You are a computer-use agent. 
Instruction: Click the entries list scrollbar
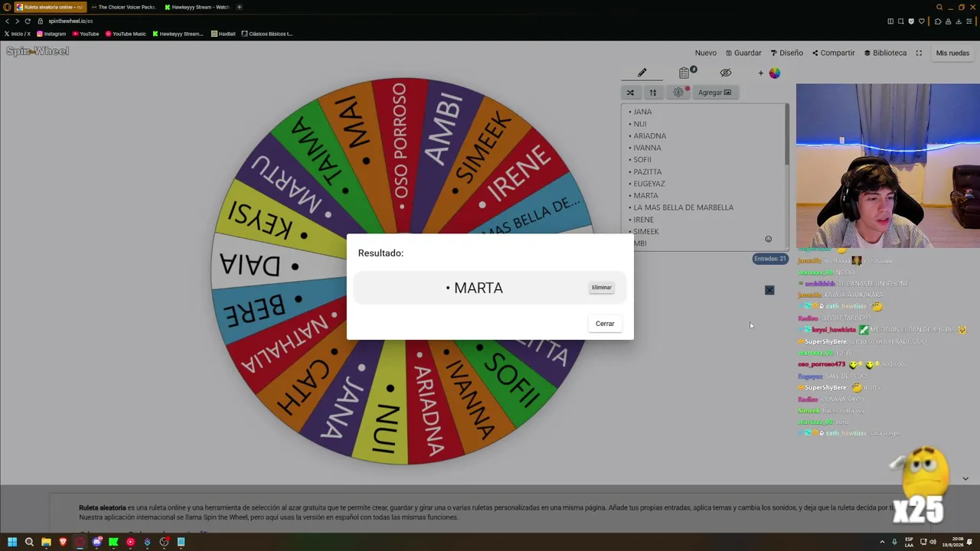[786, 135]
